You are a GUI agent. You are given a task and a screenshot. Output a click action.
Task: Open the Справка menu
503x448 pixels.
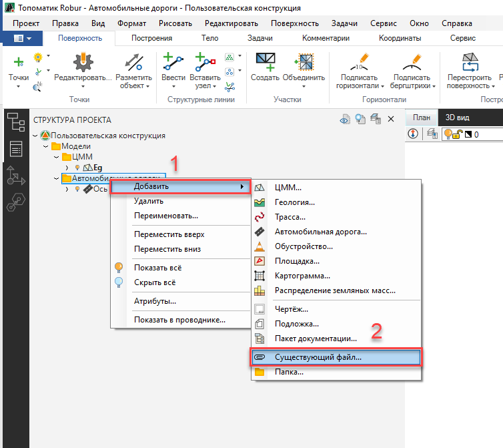point(457,23)
